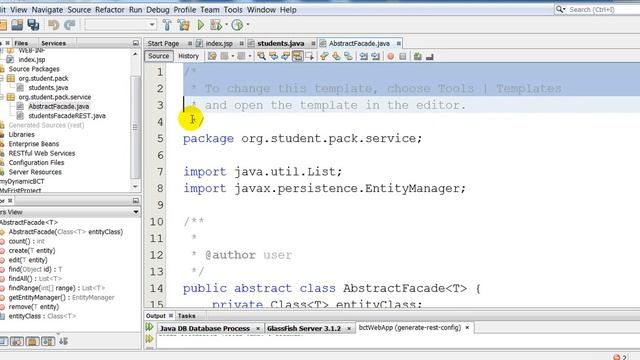
Task: Click the Undo arrow icon
Action: tap(53, 25)
